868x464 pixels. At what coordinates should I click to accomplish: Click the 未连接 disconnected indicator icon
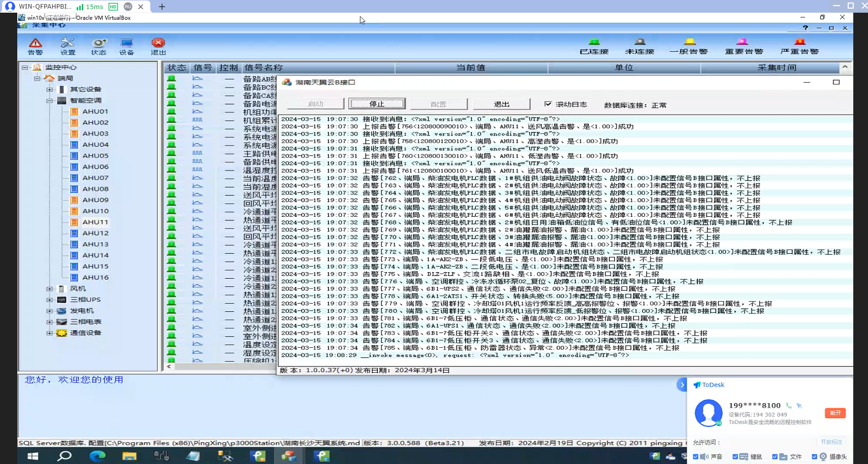(640, 42)
